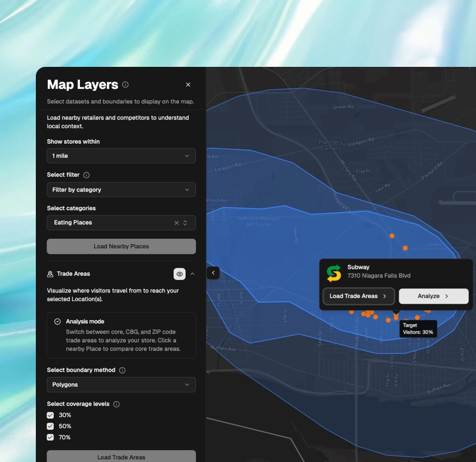Click the info icon beside Map Layers title
The width and height of the screenshot is (476, 462).
pos(125,85)
